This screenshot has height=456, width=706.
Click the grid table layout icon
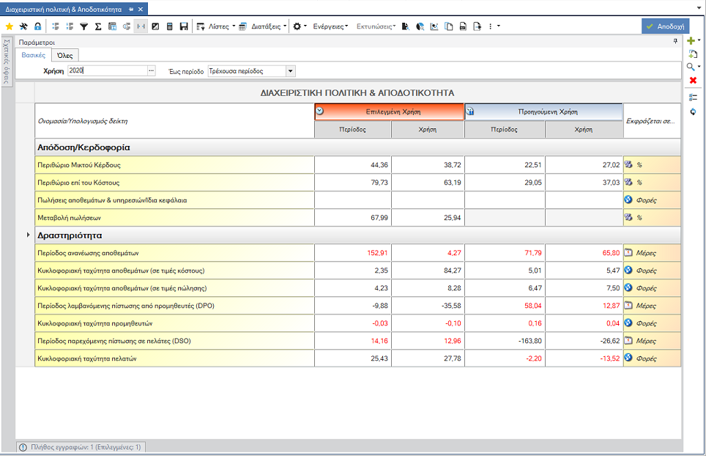[112, 27]
